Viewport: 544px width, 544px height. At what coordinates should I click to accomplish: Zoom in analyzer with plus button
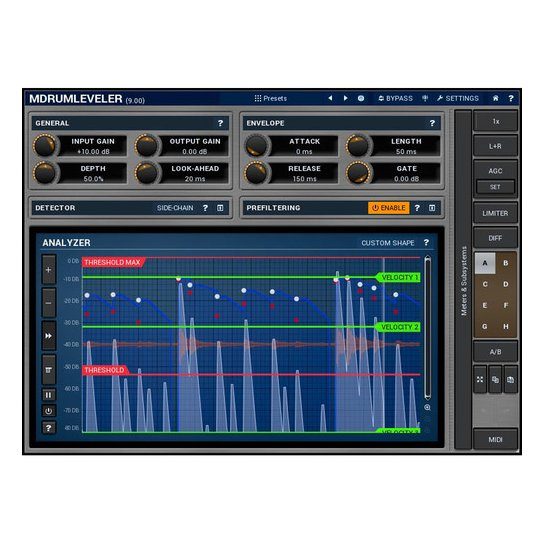[x=49, y=270]
